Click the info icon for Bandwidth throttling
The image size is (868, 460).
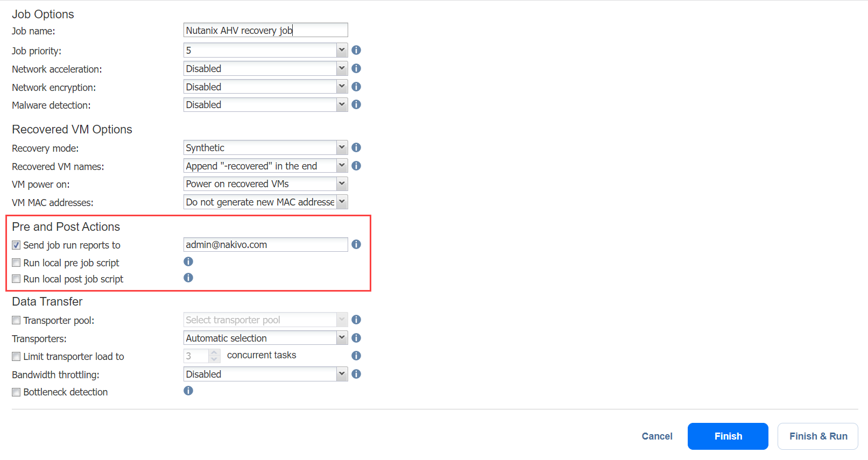356,374
